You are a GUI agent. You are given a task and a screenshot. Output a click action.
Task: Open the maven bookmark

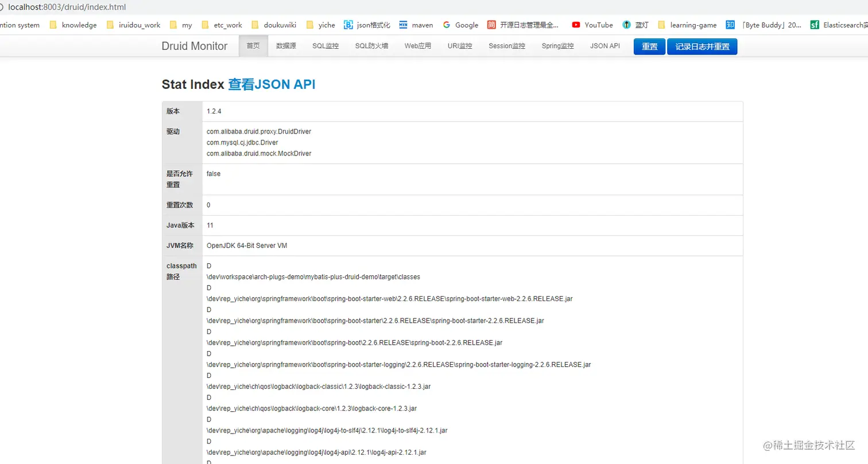tap(416, 25)
